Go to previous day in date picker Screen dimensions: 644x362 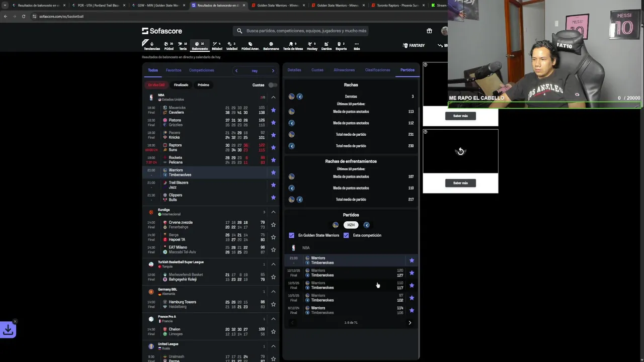point(236,71)
